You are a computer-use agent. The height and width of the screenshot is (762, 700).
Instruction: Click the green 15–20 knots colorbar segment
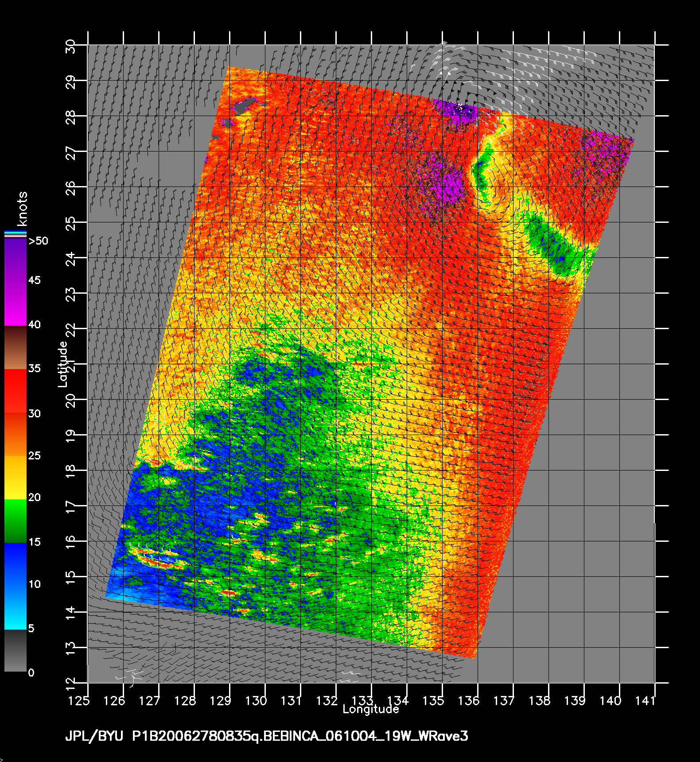pos(16,521)
